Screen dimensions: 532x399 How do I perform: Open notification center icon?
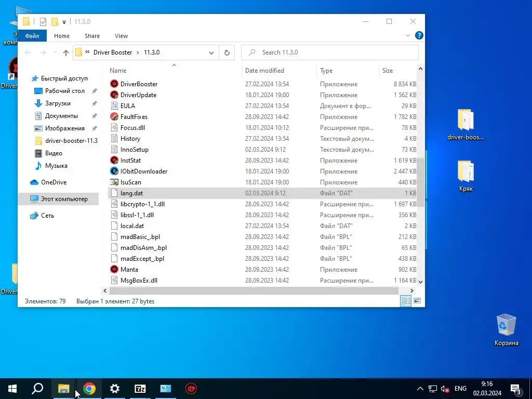[x=516, y=389]
